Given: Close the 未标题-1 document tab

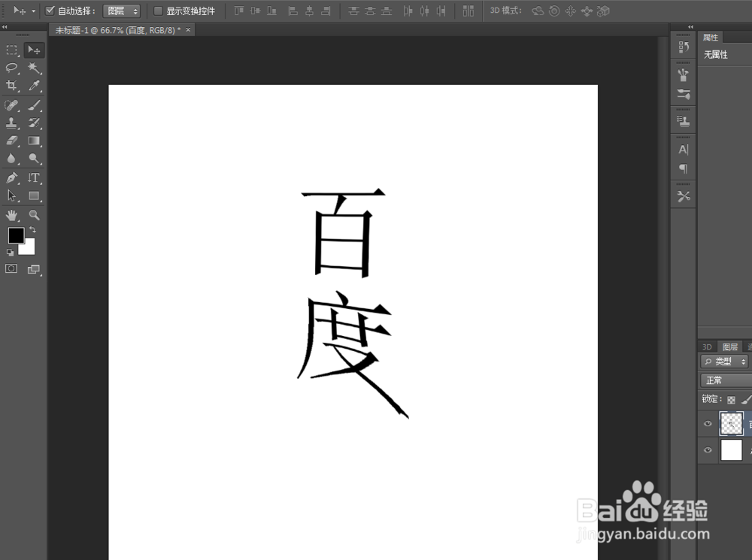Looking at the screenshot, I should click(x=188, y=30).
